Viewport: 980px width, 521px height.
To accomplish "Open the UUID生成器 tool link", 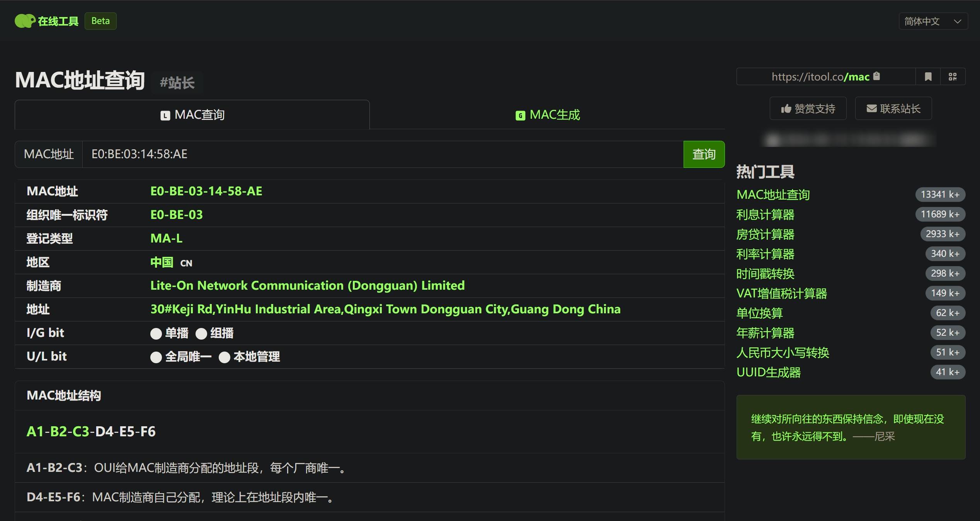I will coord(768,372).
